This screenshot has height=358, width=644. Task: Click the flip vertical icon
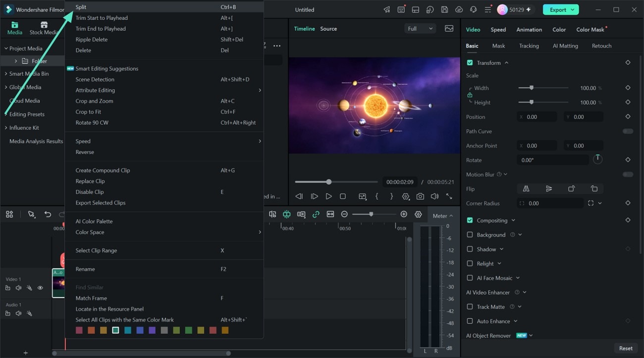tap(549, 189)
